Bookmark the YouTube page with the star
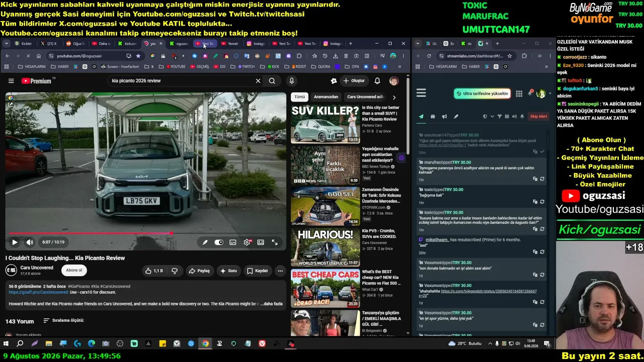Screen dimensions: 644x362 tap(138, 56)
